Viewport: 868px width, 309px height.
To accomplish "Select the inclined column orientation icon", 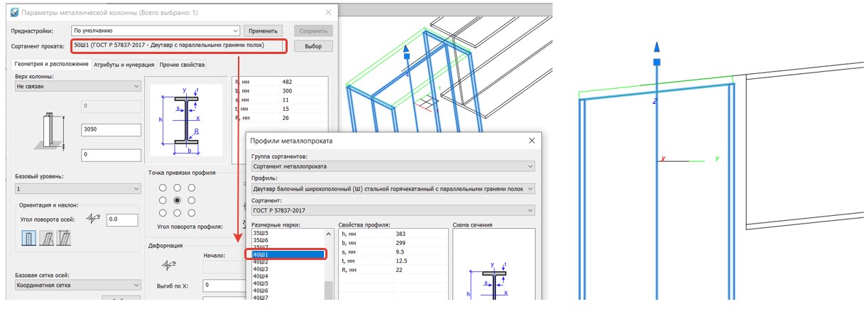I will point(46,239).
